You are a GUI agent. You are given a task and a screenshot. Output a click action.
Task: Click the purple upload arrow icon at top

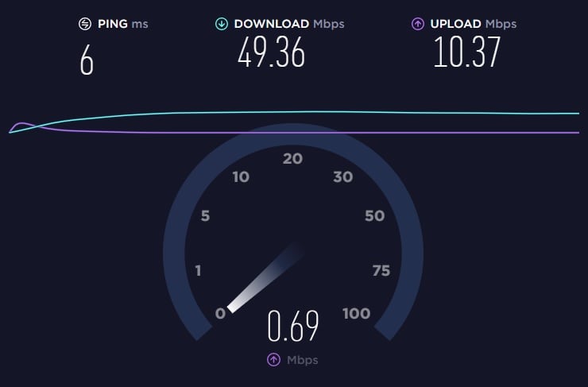coord(418,24)
